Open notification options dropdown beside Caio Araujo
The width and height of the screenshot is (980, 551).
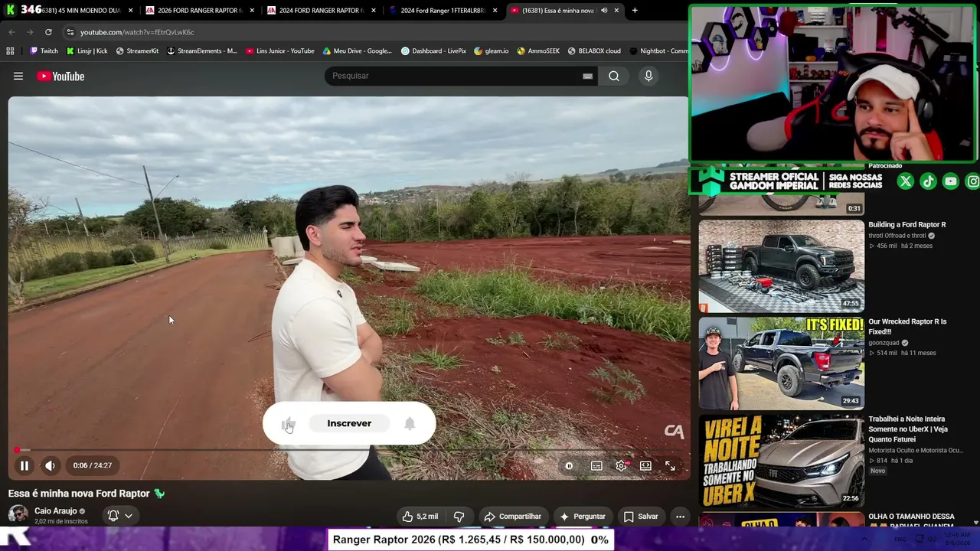(119, 516)
